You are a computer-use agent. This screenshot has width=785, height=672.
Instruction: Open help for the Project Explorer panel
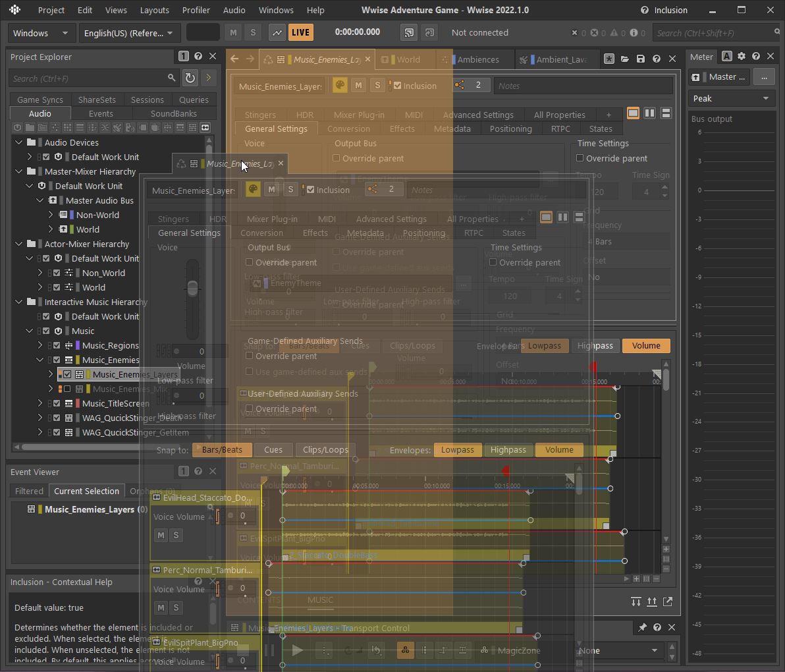[x=198, y=56]
